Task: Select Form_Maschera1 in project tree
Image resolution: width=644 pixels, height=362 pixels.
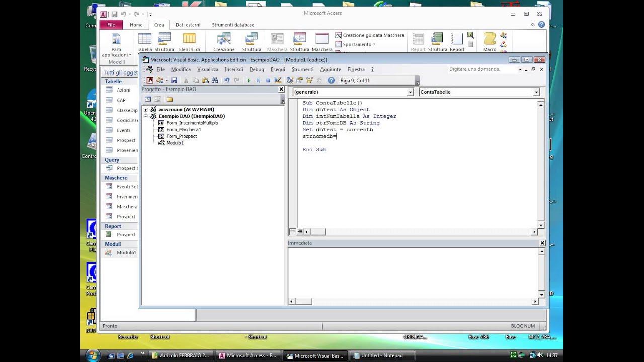Action: pyautogui.click(x=184, y=130)
